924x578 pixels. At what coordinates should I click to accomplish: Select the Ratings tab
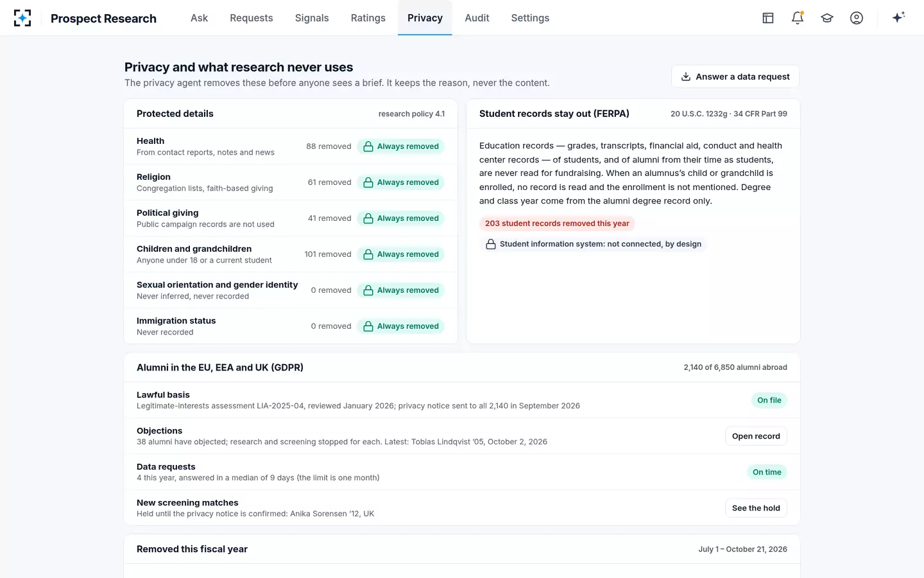coord(368,18)
